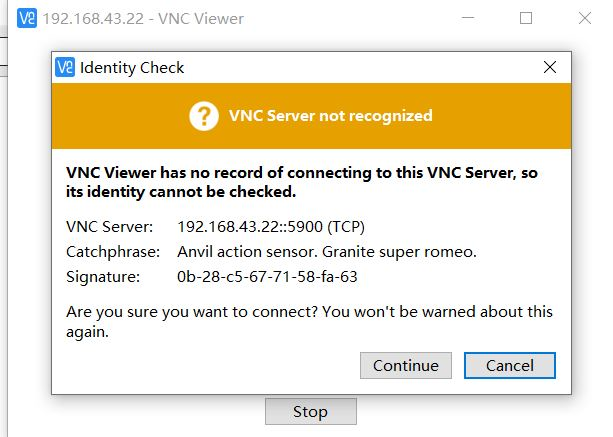613x437 pixels.
Task: Click the Continue button
Action: [x=406, y=365]
